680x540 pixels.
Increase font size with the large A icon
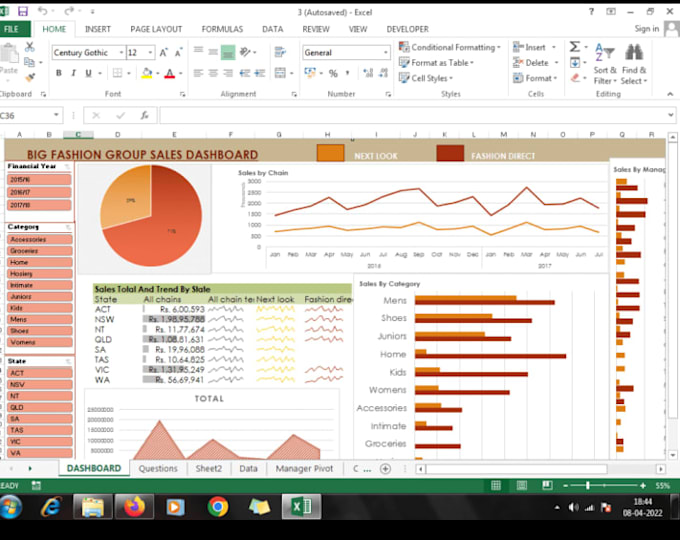(x=163, y=52)
